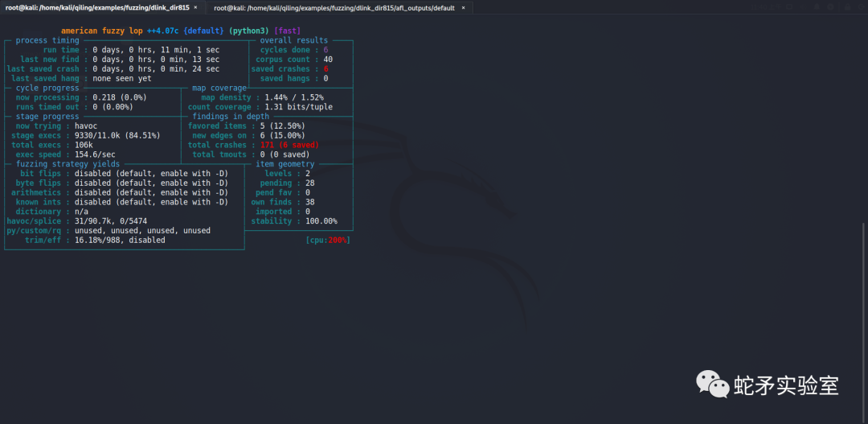Click the trim/eff value '16.18%/988, disabled'

(120, 240)
